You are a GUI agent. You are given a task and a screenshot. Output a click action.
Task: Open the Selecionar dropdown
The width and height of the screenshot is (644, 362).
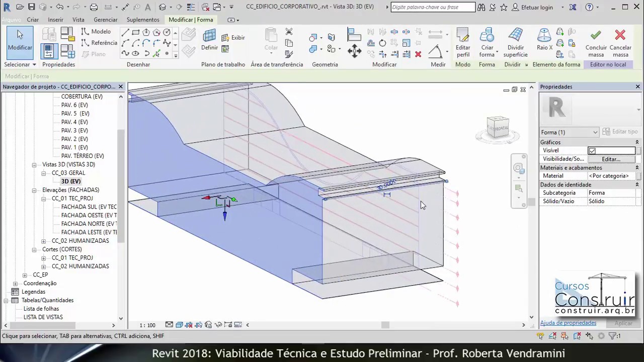pyautogui.click(x=20, y=64)
